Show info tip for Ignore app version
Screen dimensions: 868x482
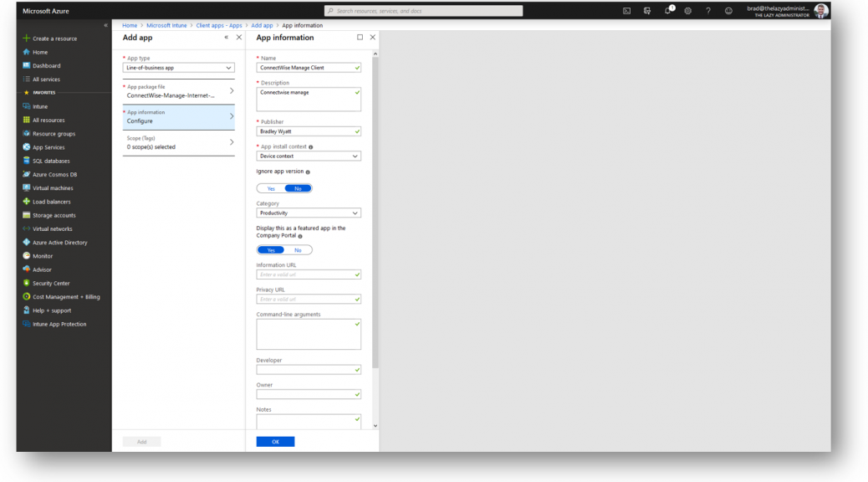(x=308, y=172)
